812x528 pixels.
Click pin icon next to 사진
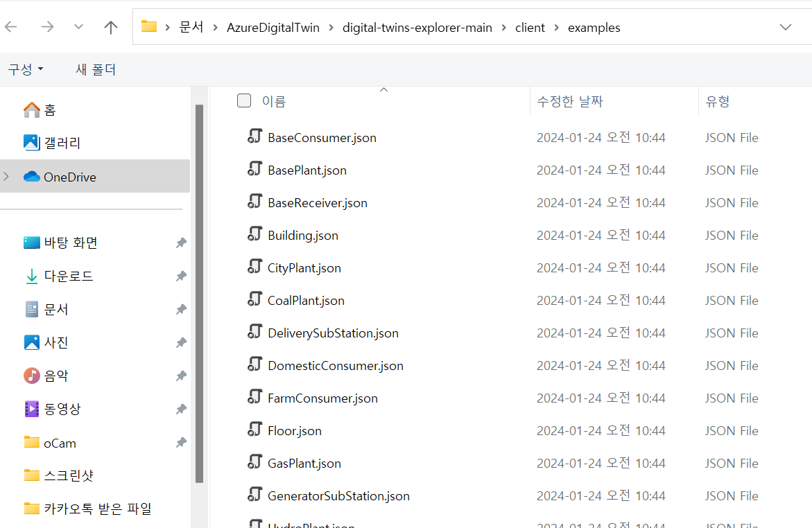point(181,342)
